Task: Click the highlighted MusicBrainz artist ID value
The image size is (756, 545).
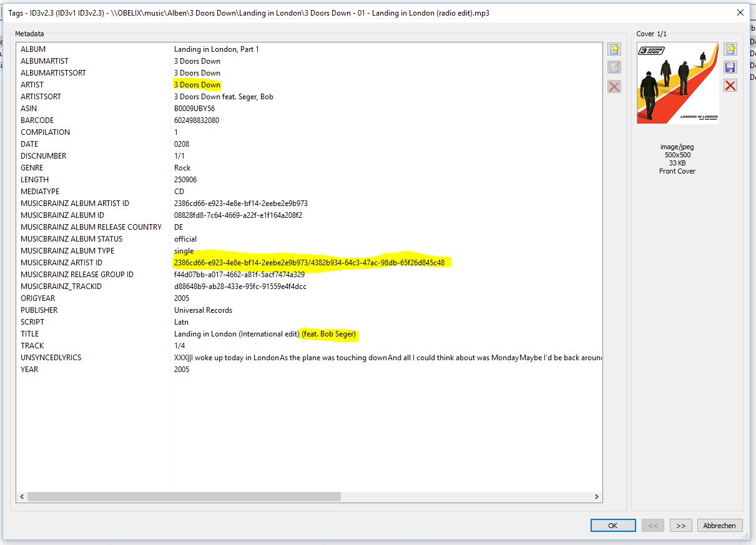Action: [x=310, y=263]
